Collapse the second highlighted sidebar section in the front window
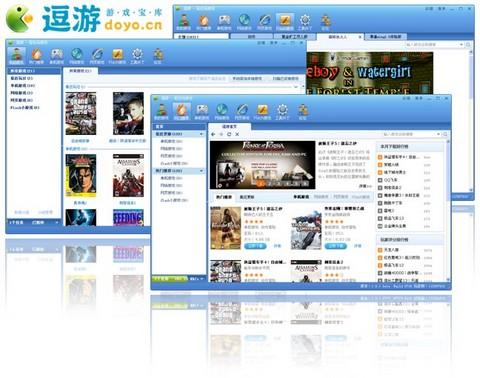480x378 pixels. click(x=201, y=171)
